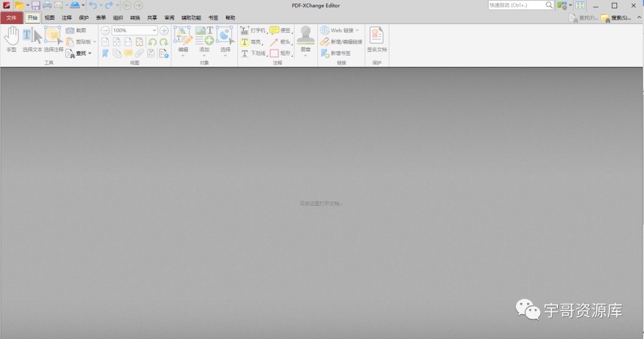Viewport: 644px width, 339px height.
Task: Select the Hand (手型) tool
Action: coord(11,39)
